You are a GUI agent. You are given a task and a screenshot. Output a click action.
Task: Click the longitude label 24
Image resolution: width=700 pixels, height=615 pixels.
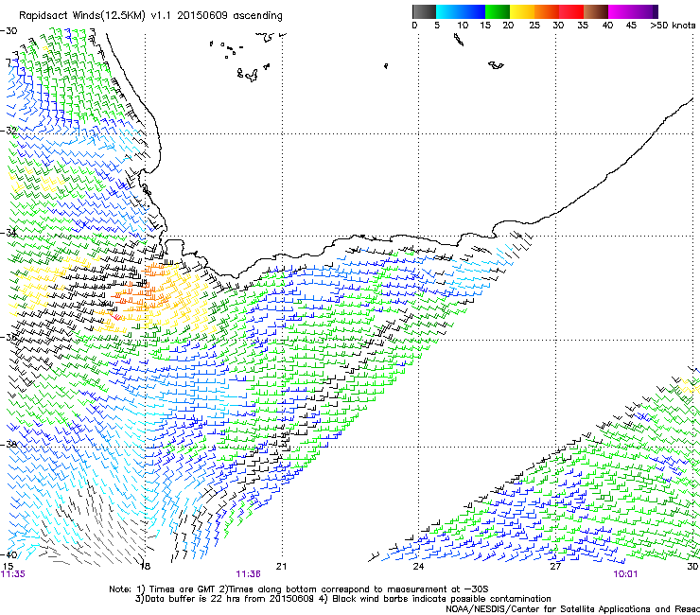(418, 567)
